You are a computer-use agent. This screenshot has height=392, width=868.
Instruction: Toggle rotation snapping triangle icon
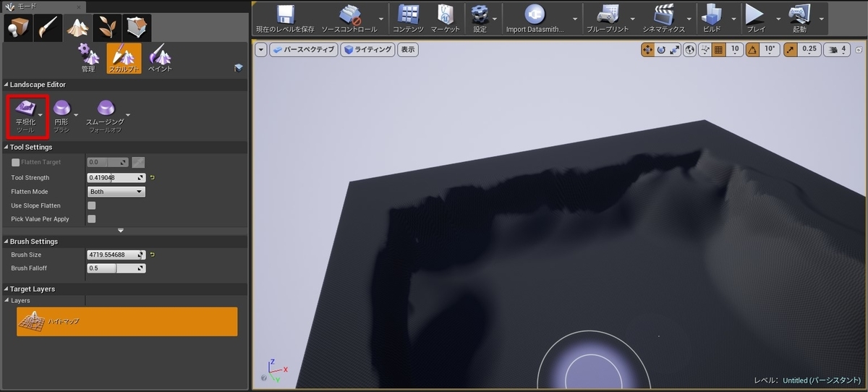[x=752, y=50]
